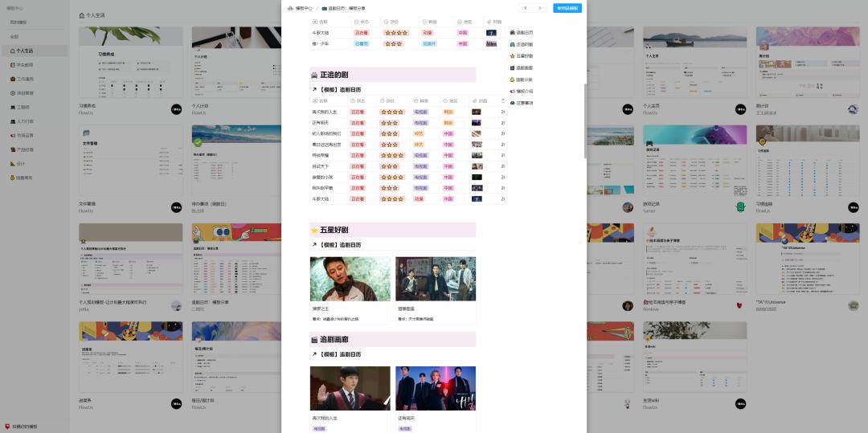Go to previous template with left arrow
The image size is (868, 433).
click(526, 8)
